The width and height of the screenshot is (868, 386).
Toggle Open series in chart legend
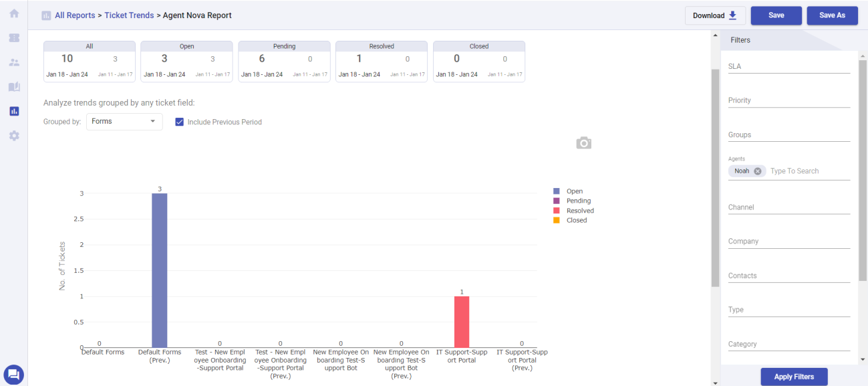click(x=568, y=191)
